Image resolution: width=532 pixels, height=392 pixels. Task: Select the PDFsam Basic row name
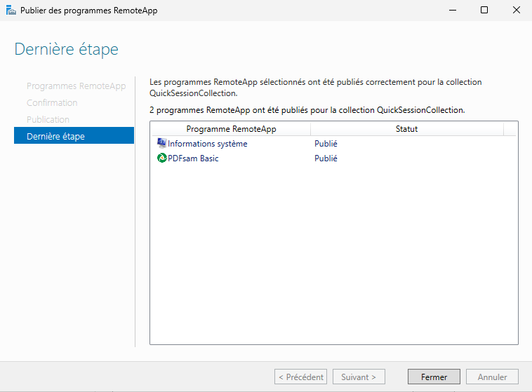(x=193, y=158)
